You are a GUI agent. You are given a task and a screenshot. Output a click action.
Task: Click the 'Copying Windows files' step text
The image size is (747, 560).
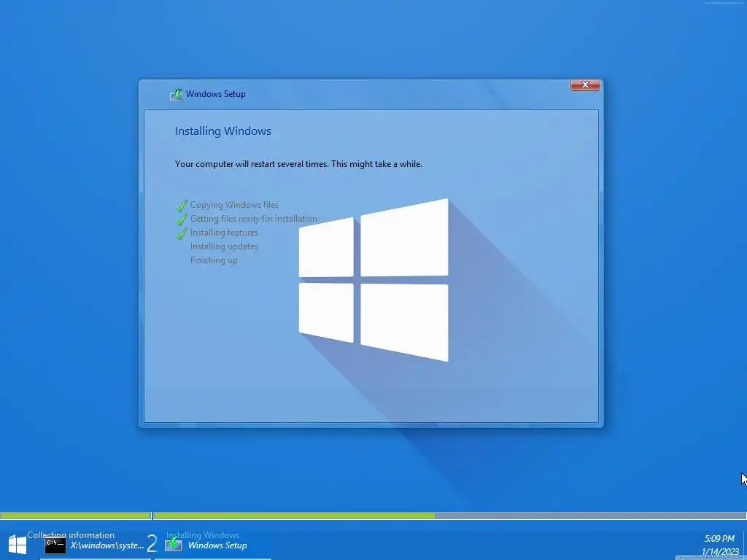tap(234, 205)
